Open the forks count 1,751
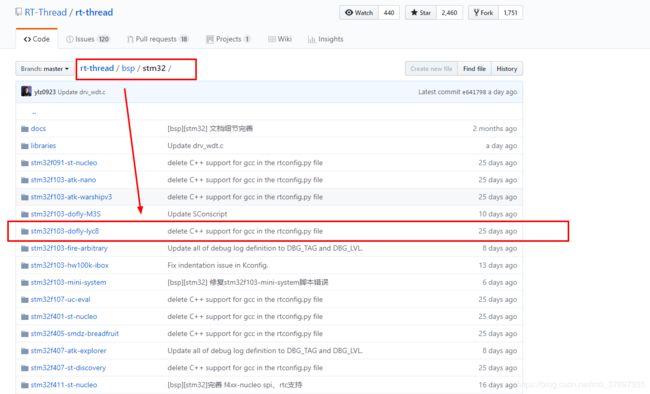The image size is (650, 394). coord(510,12)
